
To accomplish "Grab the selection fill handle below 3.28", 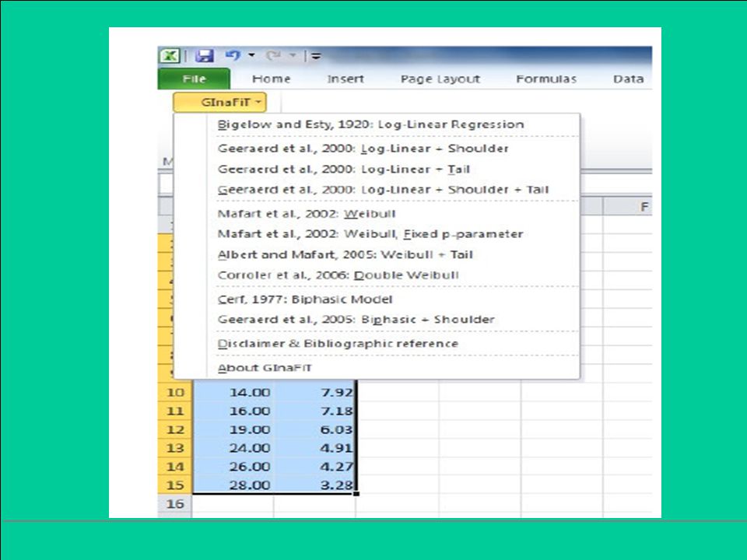I will [356, 494].
